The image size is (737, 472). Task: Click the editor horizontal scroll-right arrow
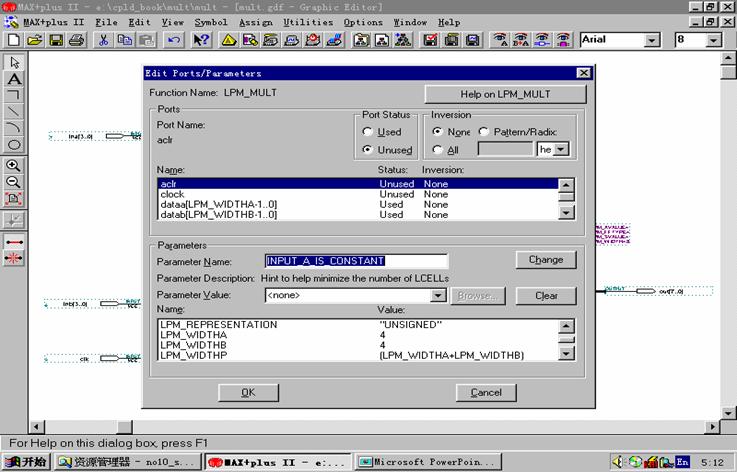click(713, 427)
